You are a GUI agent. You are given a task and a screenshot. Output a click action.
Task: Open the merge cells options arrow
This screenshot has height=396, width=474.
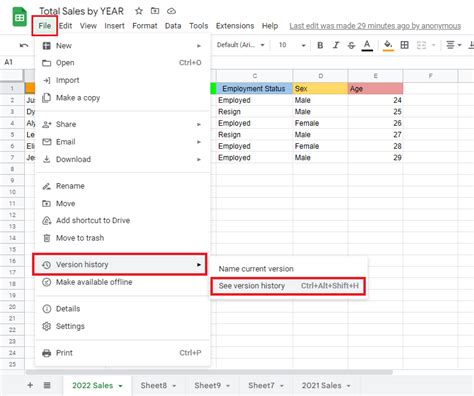pyautogui.click(x=434, y=45)
